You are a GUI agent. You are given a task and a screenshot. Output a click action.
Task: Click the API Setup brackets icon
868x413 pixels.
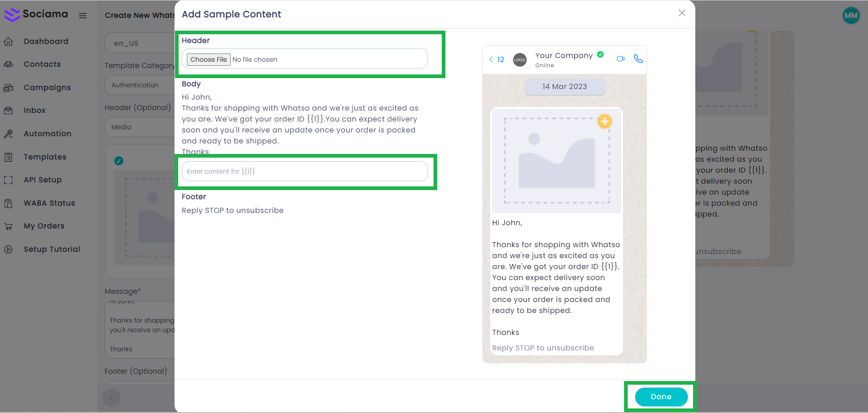click(8, 180)
